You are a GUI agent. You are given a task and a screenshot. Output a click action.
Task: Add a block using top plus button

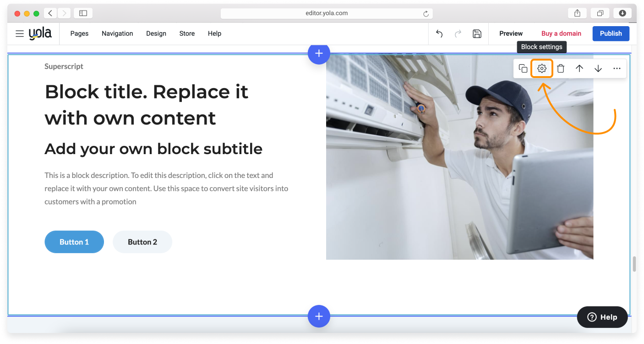click(319, 54)
